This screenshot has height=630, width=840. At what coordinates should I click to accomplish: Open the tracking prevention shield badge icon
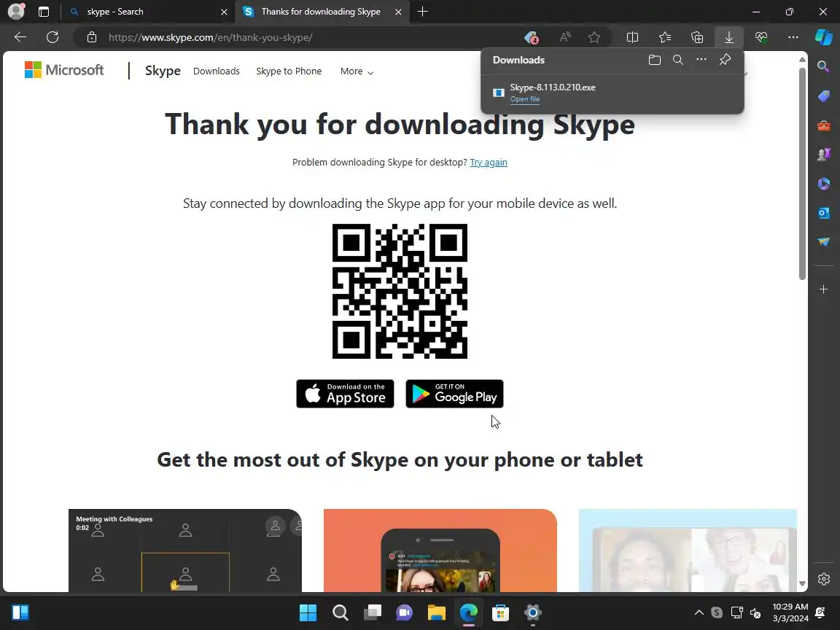[x=531, y=37]
